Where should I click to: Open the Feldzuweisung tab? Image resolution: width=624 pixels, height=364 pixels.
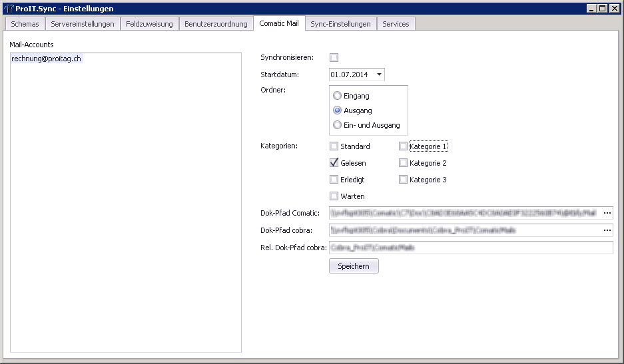click(149, 24)
